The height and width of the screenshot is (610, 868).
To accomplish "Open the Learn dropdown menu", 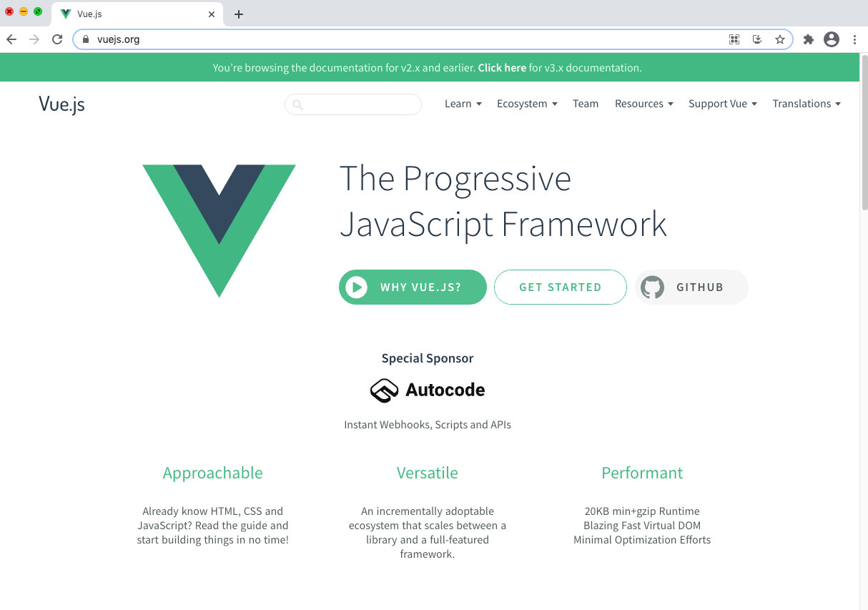I will (x=462, y=104).
